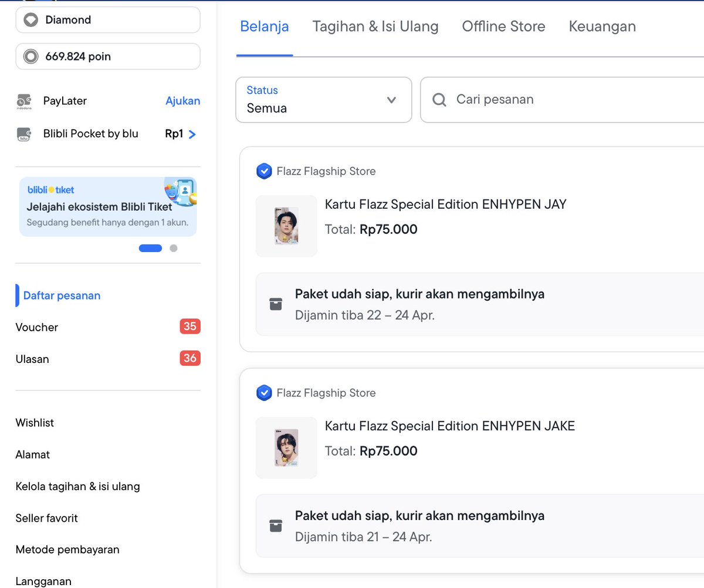Click verified badge on ENHYPEN JAY order
Image resolution: width=704 pixels, height=588 pixels.
(264, 171)
